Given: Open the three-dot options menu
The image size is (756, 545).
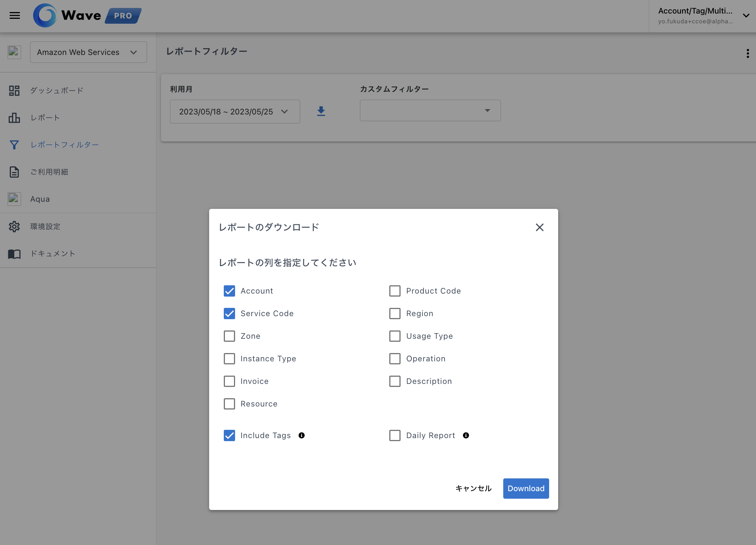Looking at the screenshot, I should (x=747, y=53).
